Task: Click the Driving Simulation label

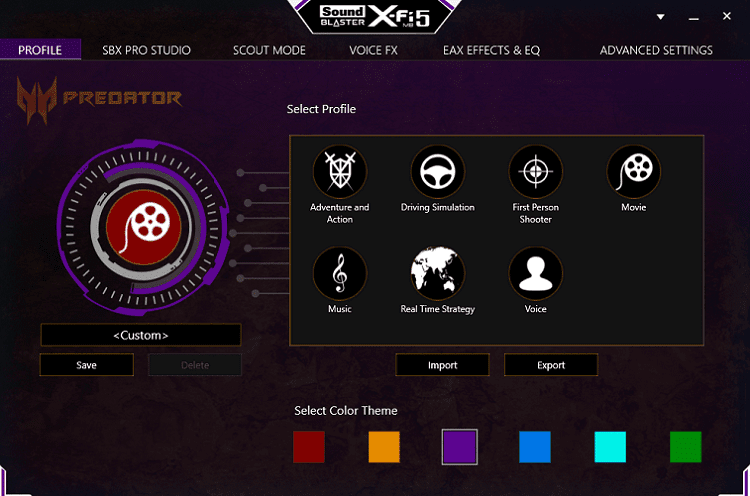Action: click(x=438, y=207)
